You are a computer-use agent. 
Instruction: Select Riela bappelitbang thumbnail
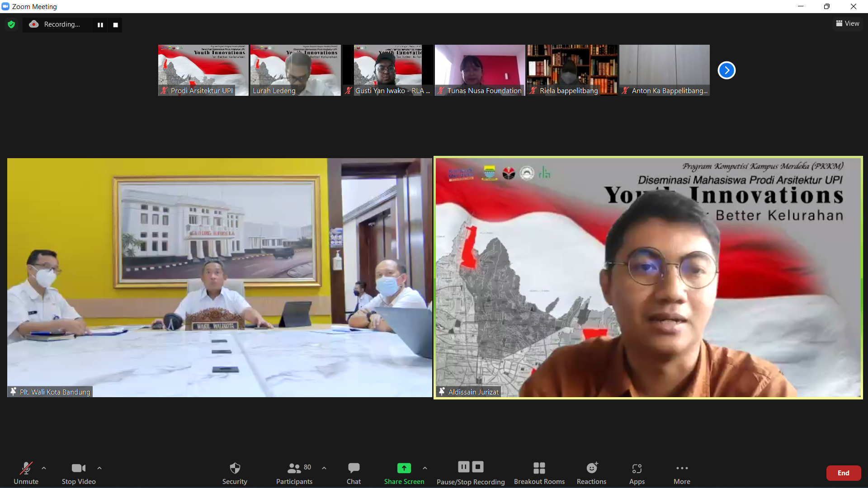(x=572, y=70)
